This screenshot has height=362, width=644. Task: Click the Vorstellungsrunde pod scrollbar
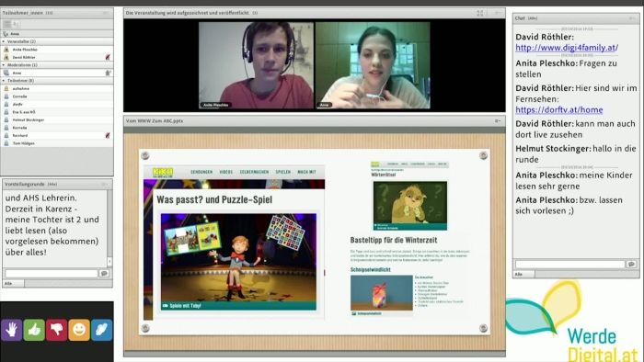[x=109, y=228]
